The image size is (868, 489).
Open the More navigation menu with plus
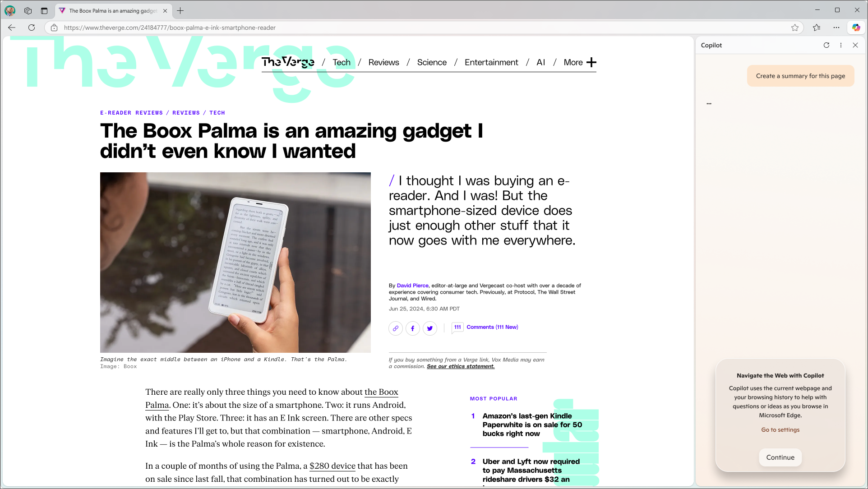(591, 62)
